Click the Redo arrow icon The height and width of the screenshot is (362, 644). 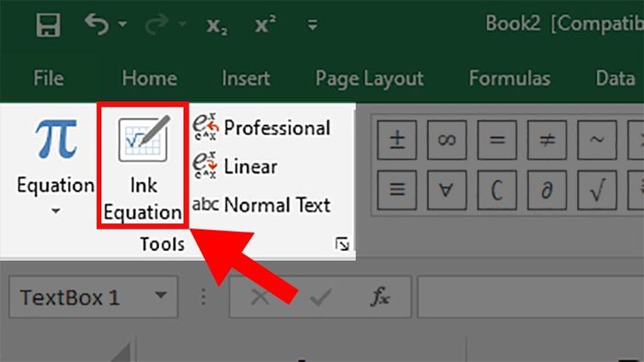click(x=157, y=24)
